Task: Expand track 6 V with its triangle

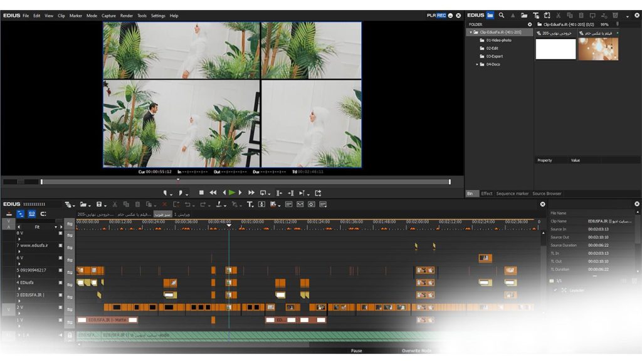Action: pyautogui.click(x=19, y=264)
